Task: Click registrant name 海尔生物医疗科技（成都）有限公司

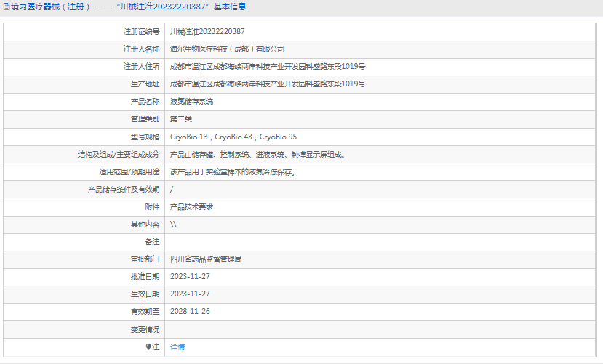Action: click(x=227, y=49)
